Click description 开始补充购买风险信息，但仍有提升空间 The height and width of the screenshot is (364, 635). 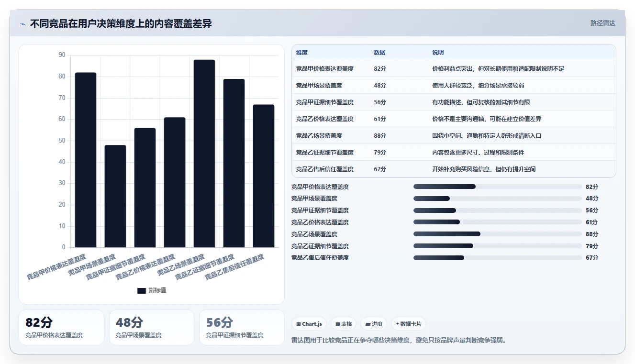tap(484, 169)
